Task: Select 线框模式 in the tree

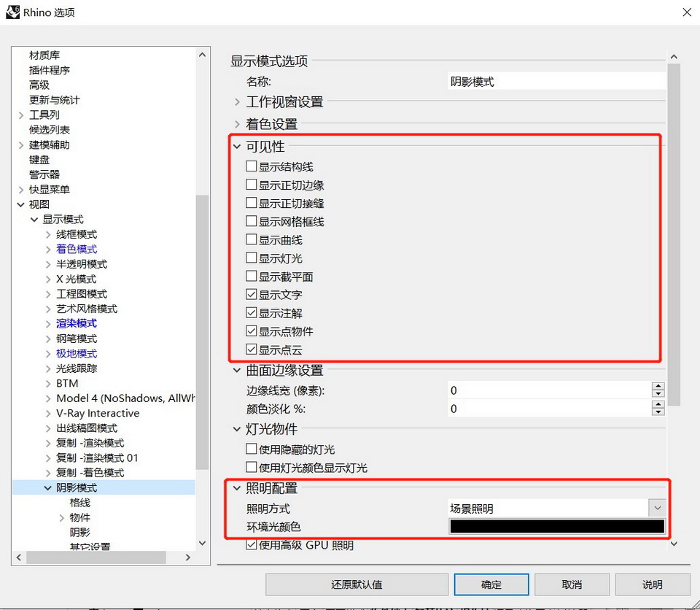Action: (x=77, y=234)
